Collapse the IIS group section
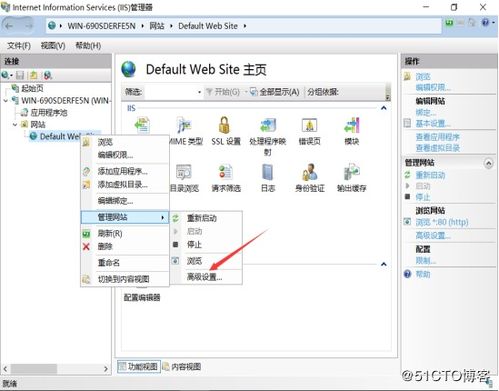This screenshot has height=391, width=499. [384, 108]
